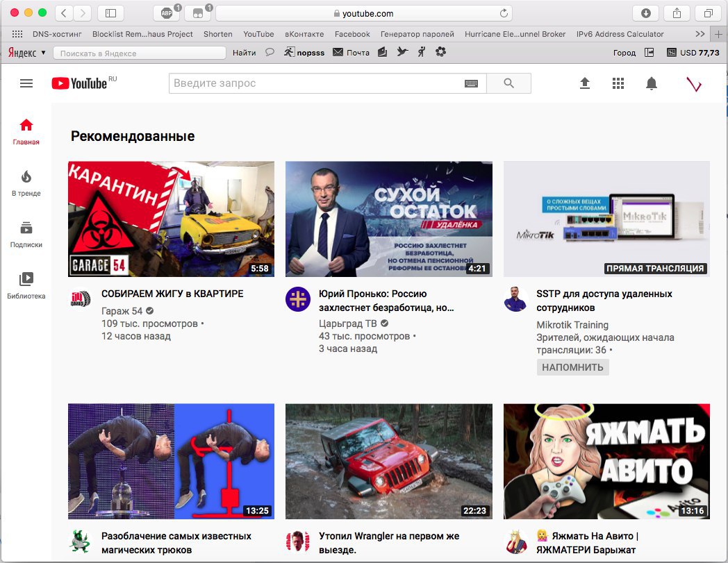Open the notifications bell
Image resolution: width=728 pixels, height=563 pixels.
coord(652,83)
